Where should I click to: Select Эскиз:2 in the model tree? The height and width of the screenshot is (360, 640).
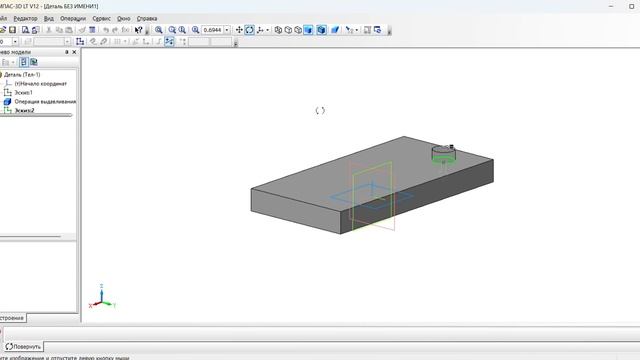click(24, 110)
